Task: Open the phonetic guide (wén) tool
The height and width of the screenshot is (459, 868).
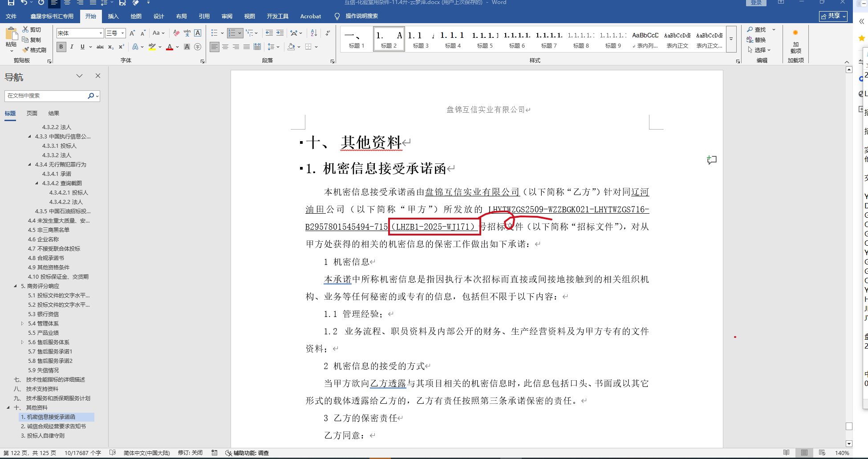Action: point(187,33)
